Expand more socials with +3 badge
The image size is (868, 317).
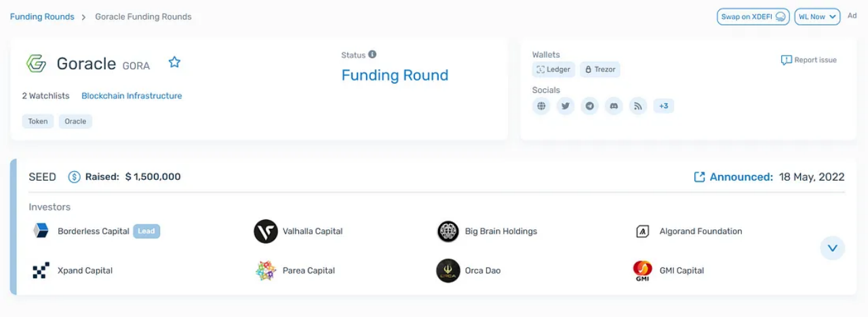tap(664, 106)
